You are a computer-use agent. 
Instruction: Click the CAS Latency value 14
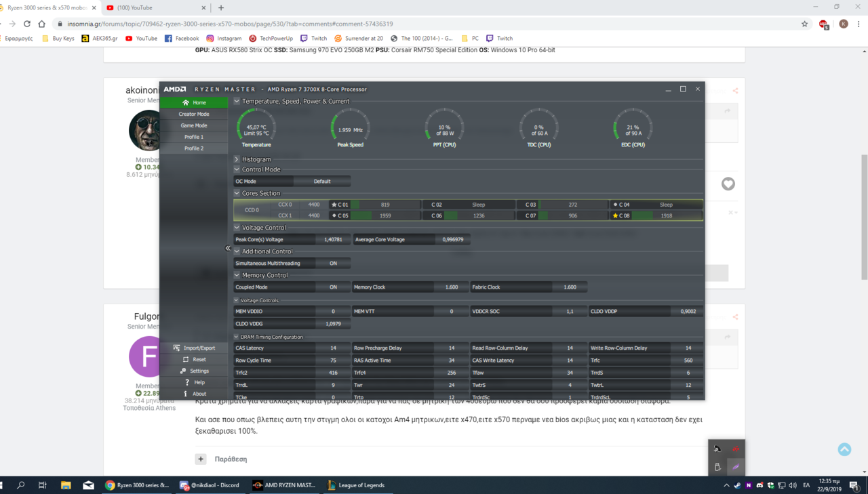(x=333, y=348)
